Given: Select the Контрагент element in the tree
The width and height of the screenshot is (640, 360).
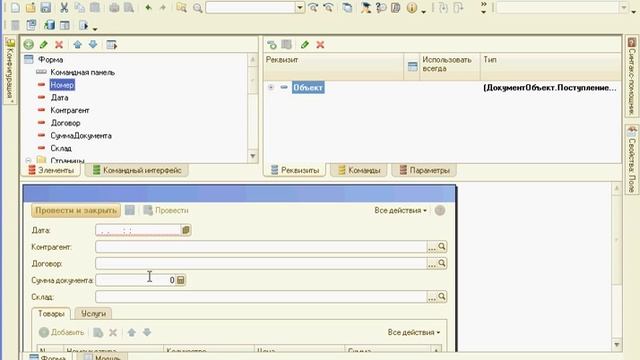Looking at the screenshot, I should 70,110.
